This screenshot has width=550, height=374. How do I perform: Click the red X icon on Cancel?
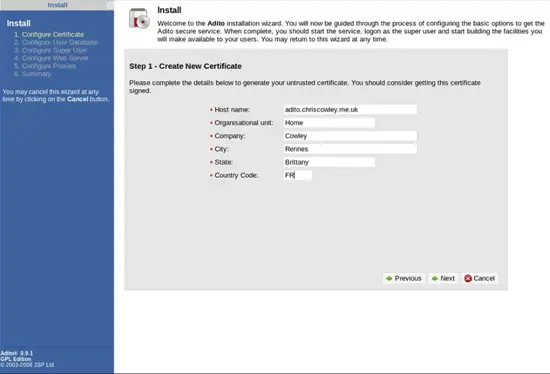[x=468, y=279]
